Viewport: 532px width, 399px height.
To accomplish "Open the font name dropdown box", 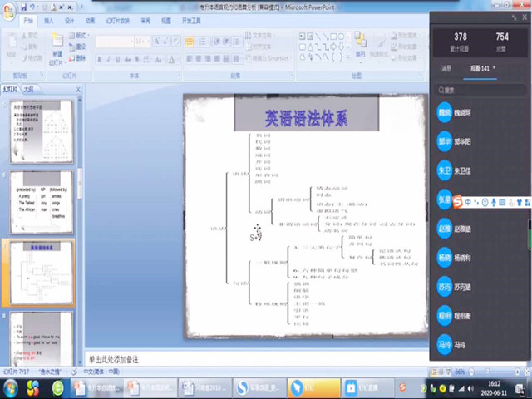I will [x=115, y=42].
